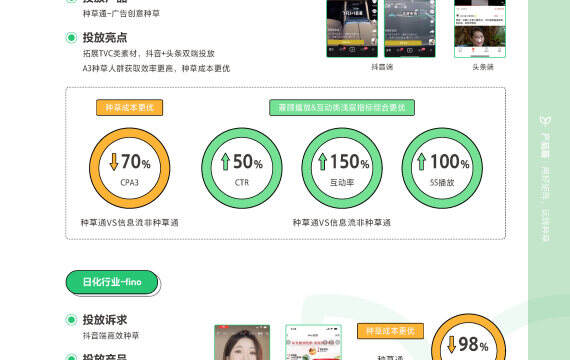Image resolution: width=570 pixels, height=360 pixels.
Task: Click the green CTR ring chart
Action: [242, 168]
